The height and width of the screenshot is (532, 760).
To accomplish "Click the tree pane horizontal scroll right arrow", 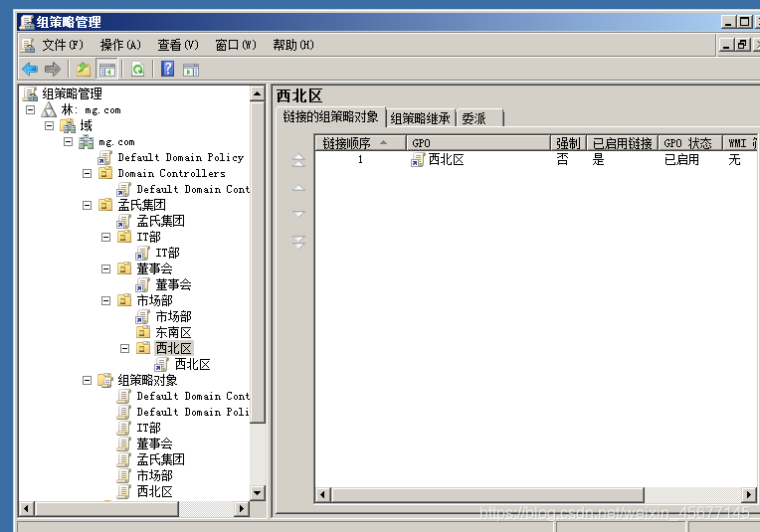I will tap(241, 509).
